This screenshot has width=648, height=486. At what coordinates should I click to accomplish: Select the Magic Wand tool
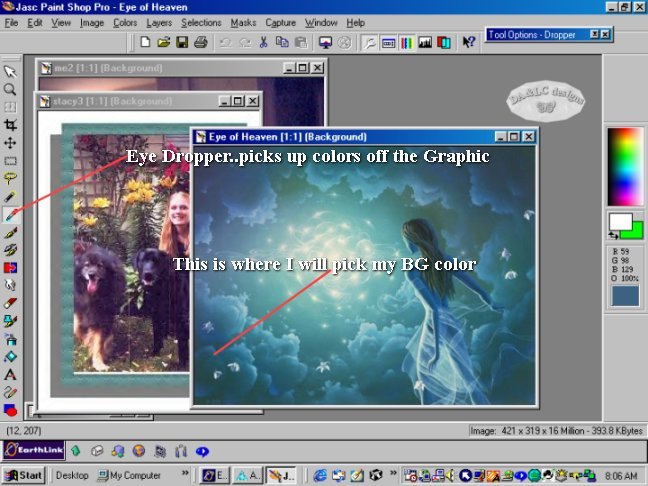(10, 196)
